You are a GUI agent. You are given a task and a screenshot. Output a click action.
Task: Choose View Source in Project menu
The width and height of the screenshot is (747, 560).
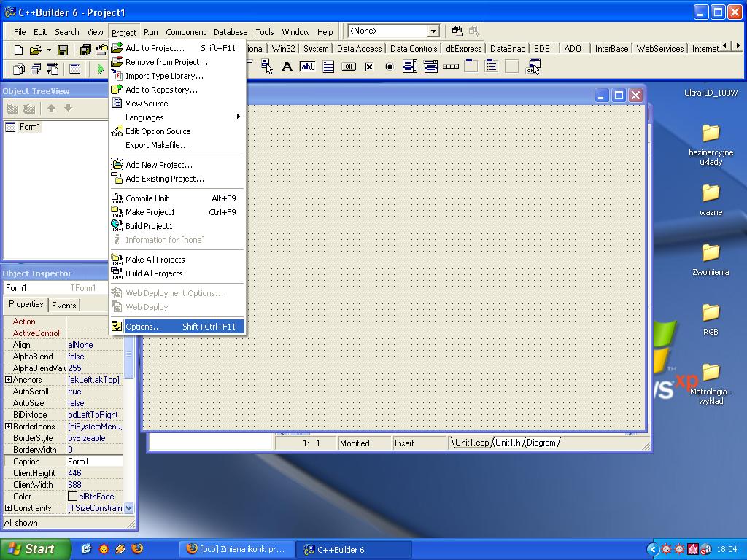pyautogui.click(x=177, y=104)
